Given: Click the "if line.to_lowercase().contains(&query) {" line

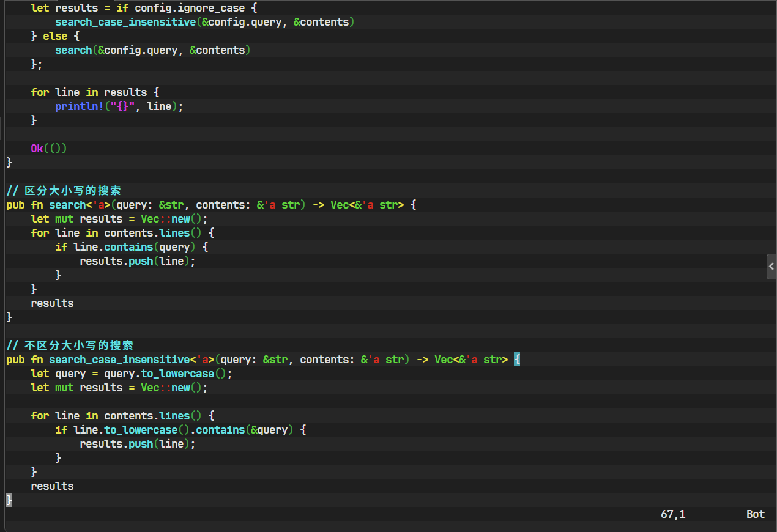Looking at the screenshot, I should pyautogui.click(x=180, y=430).
